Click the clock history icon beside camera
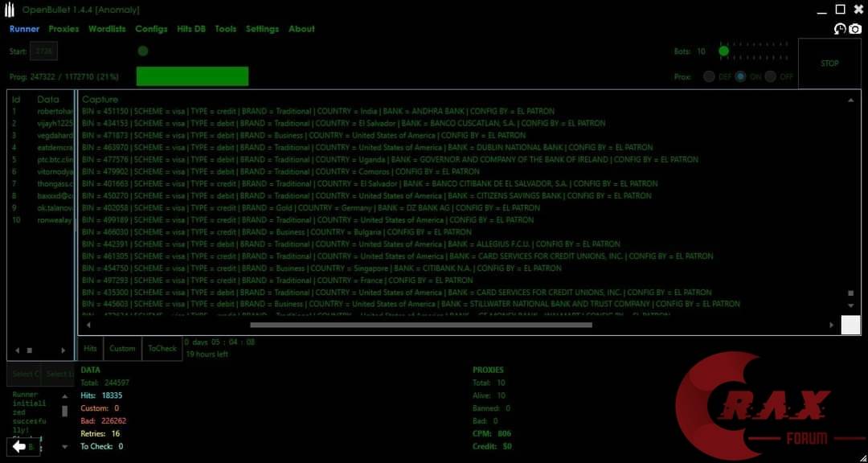 tap(841, 29)
